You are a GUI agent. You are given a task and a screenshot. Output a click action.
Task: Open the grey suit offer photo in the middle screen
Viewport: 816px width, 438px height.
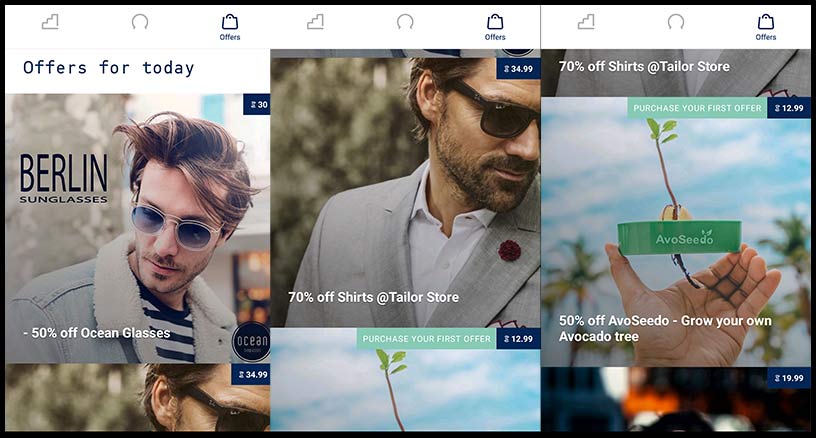tap(405, 192)
